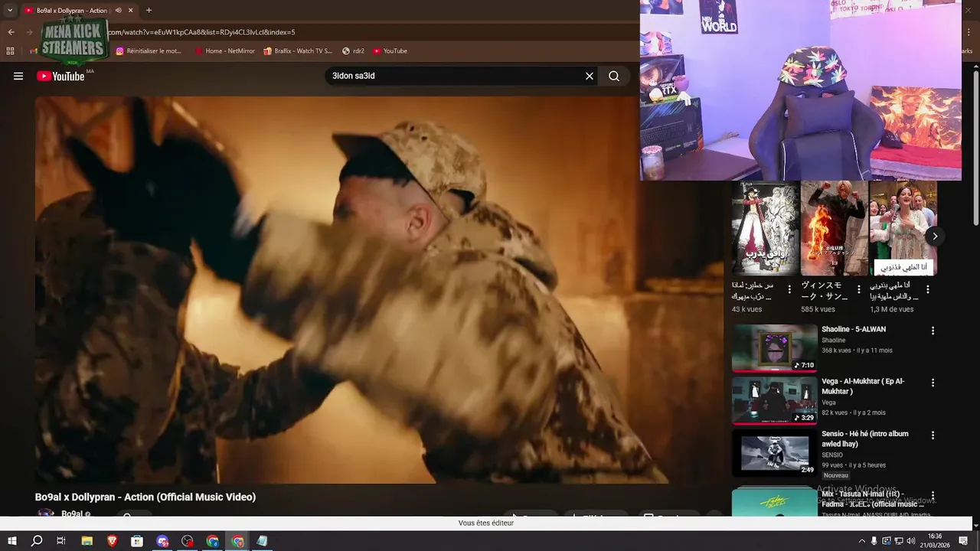
Task: Clear the YouTube search box text
Action: tap(590, 76)
